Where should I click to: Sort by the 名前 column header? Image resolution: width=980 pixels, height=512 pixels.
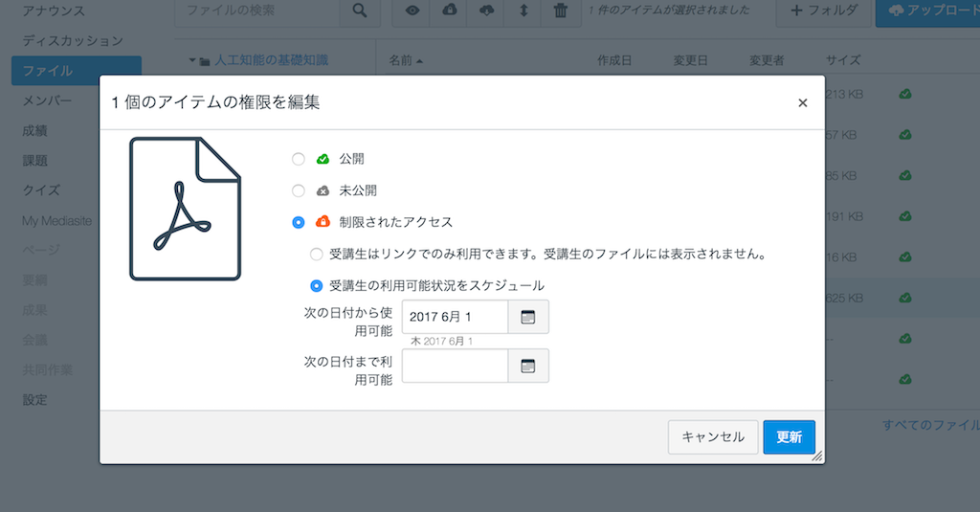[406, 60]
